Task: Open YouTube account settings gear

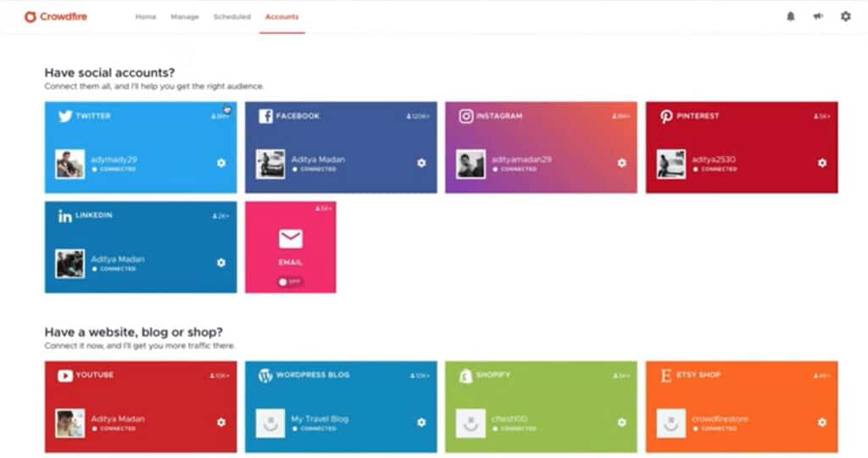Action: coord(221,422)
